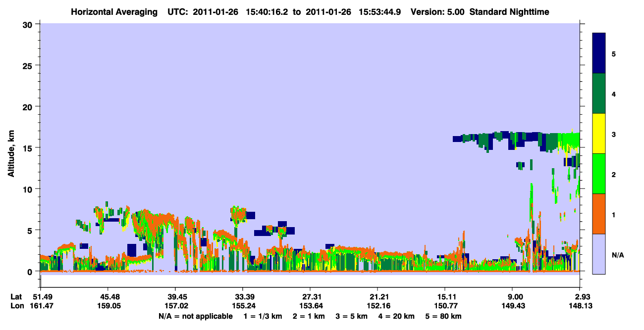Click legend text '5 = 80 km'
Viewport: 644px width, 330px height.
pyautogui.click(x=444, y=316)
